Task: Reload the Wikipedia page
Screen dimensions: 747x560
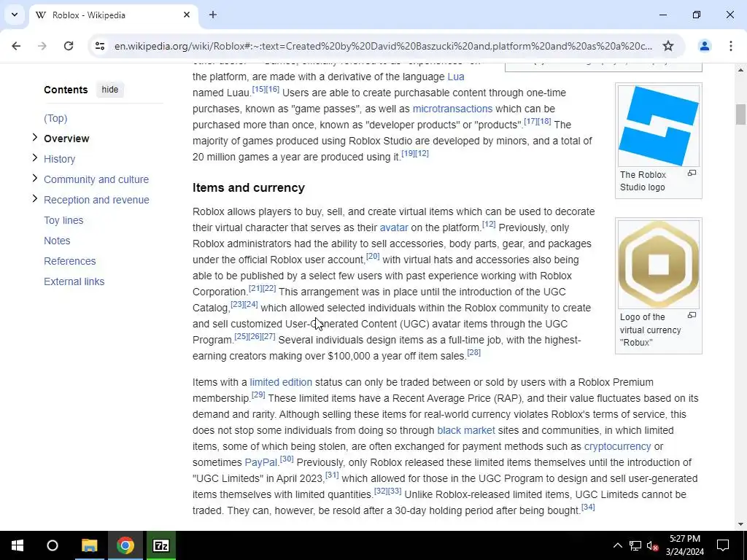Action: tap(69, 46)
